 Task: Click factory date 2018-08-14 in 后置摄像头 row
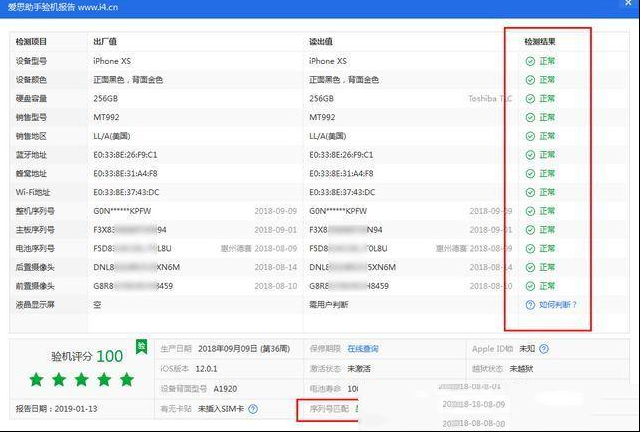coord(276,267)
